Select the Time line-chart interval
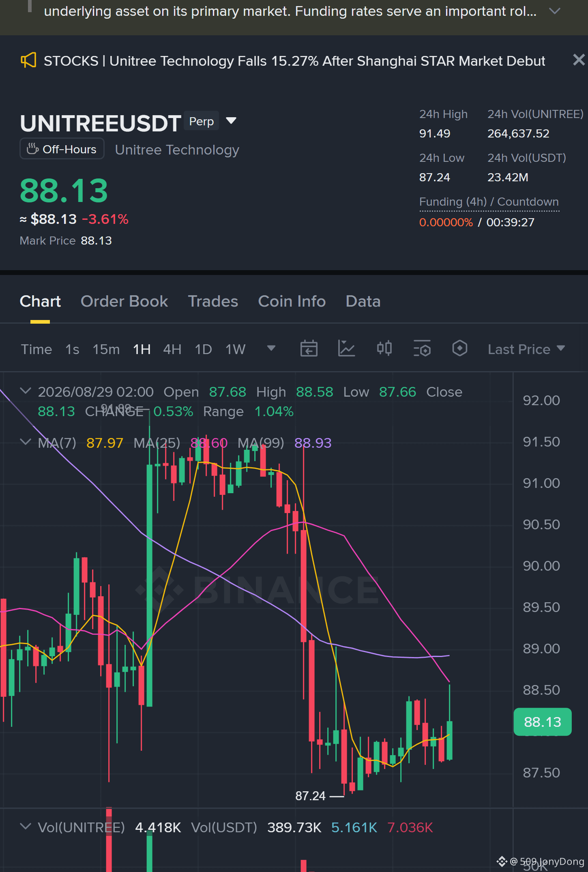The image size is (588, 872). point(36,349)
